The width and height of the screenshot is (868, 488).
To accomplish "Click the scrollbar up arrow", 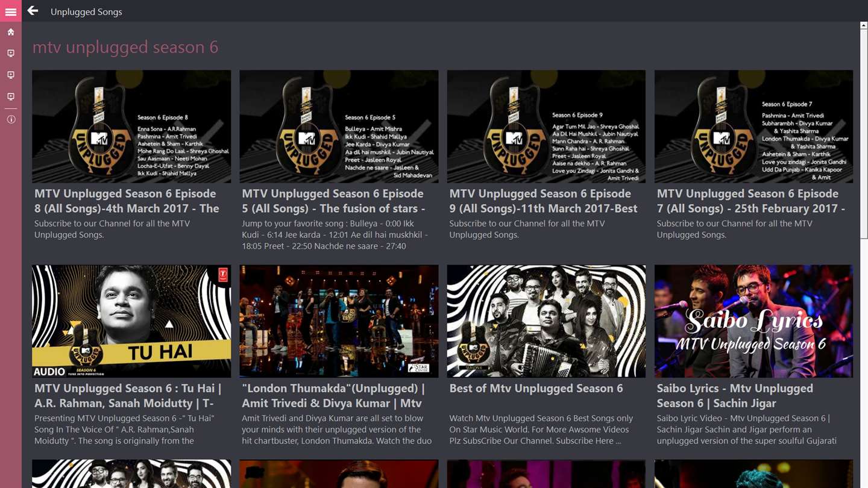I will click(864, 26).
